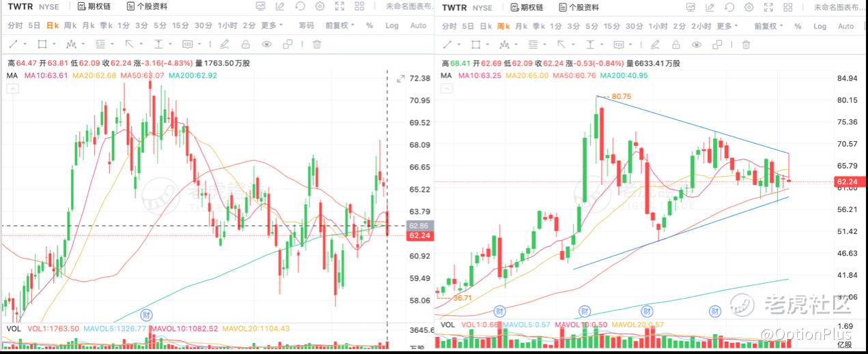Select the wave pattern tool in right chart
This screenshot has width=868, height=354.
tap(505, 44)
